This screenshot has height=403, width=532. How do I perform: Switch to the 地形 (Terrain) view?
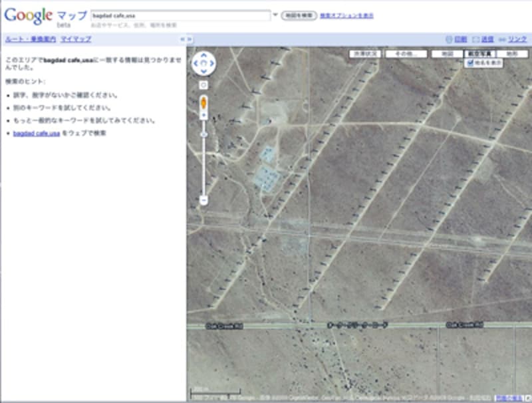click(513, 54)
